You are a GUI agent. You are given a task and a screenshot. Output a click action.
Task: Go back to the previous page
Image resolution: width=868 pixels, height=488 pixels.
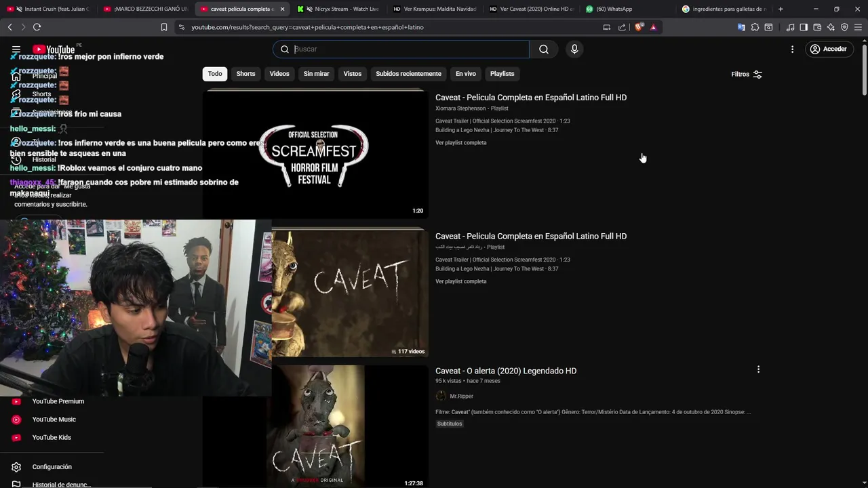[9, 27]
